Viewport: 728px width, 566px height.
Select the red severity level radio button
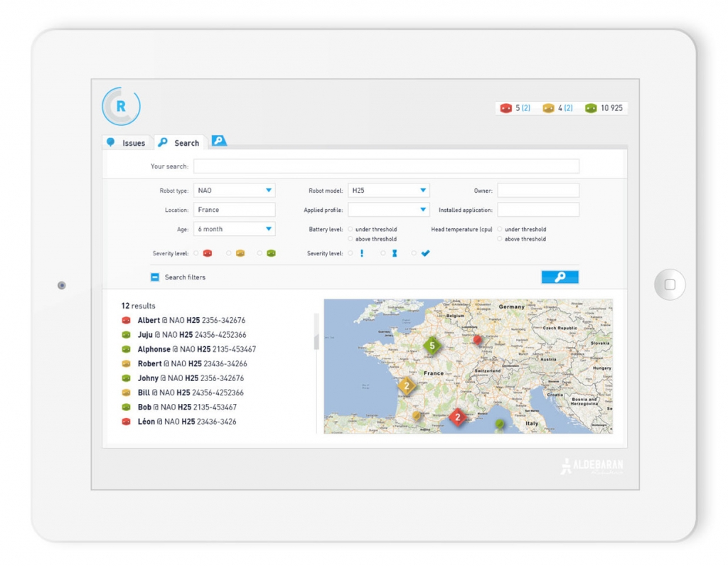click(196, 253)
